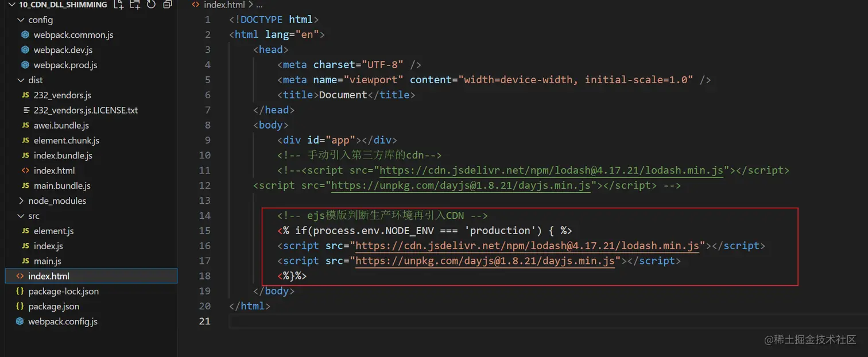
Task: Click the closing </head> tag
Action: (274, 110)
